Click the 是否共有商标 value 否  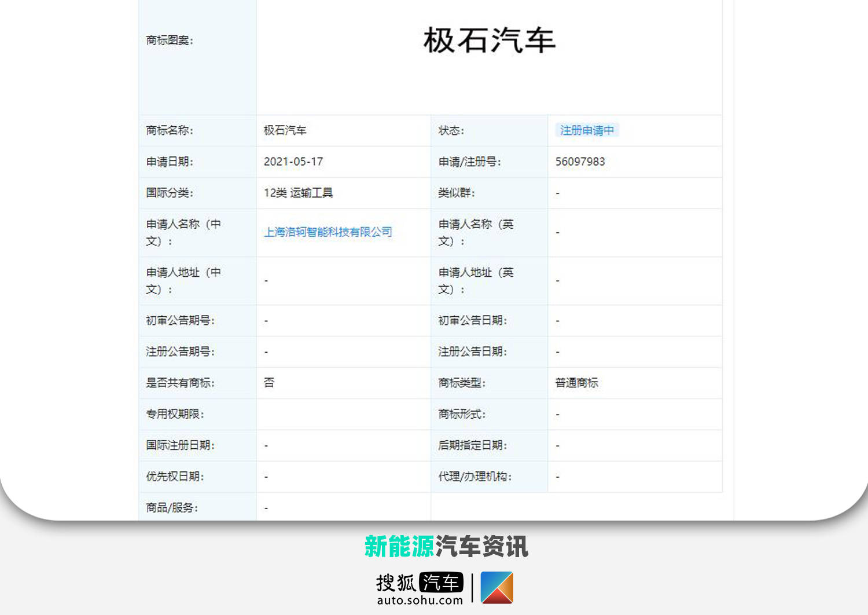269,383
